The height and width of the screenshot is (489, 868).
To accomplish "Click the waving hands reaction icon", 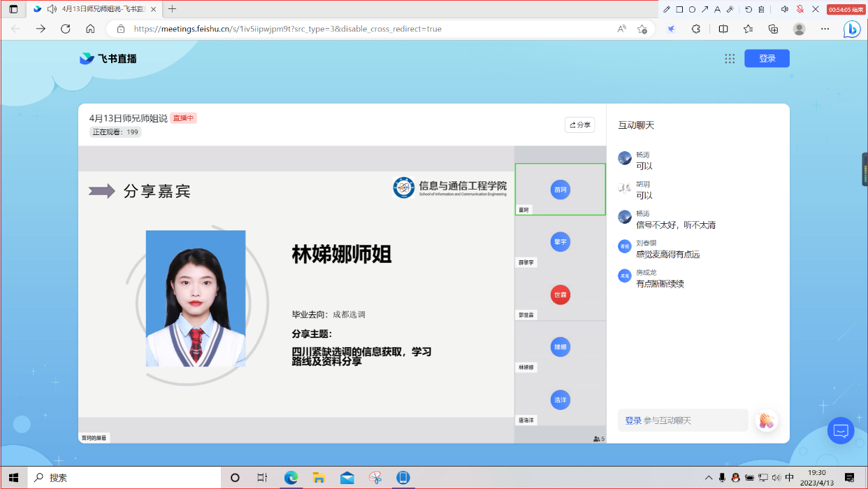I will [766, 420].
